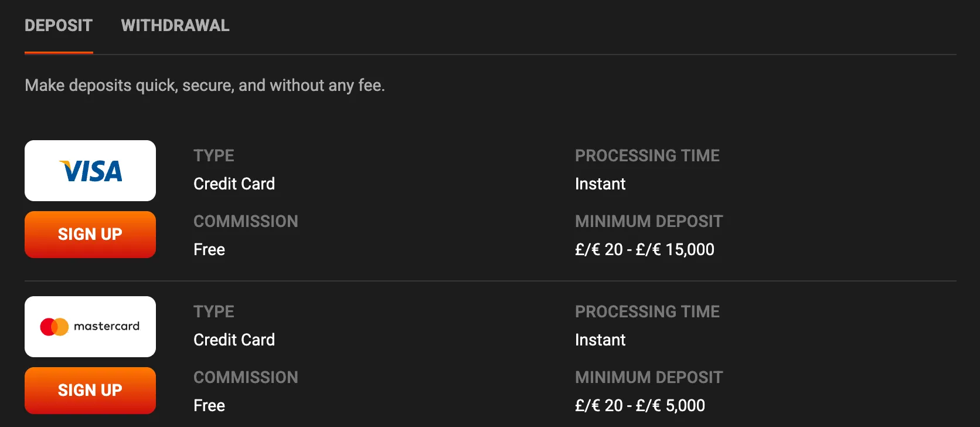Select the Free commission text for Visa
980x427 pixels.
click(x=209, y=249)
